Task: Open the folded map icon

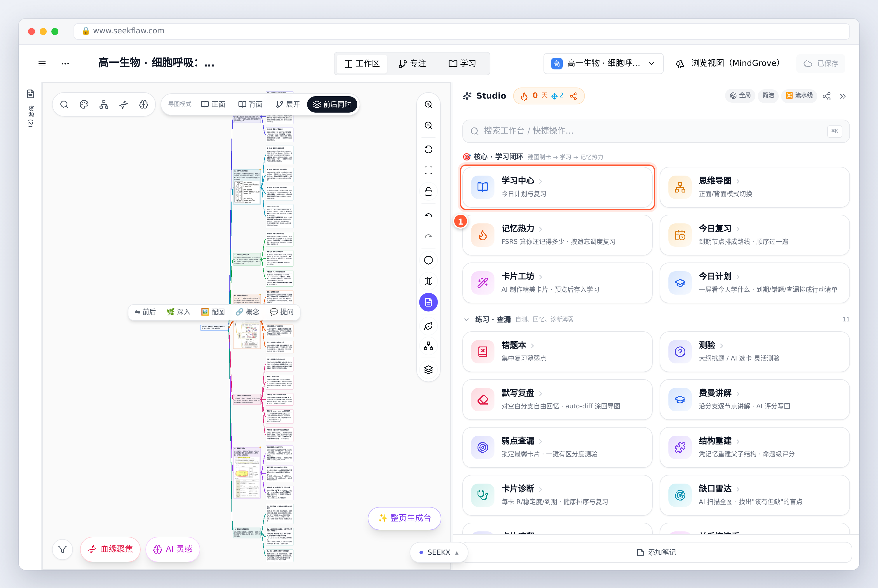Action: pos(428,281)
